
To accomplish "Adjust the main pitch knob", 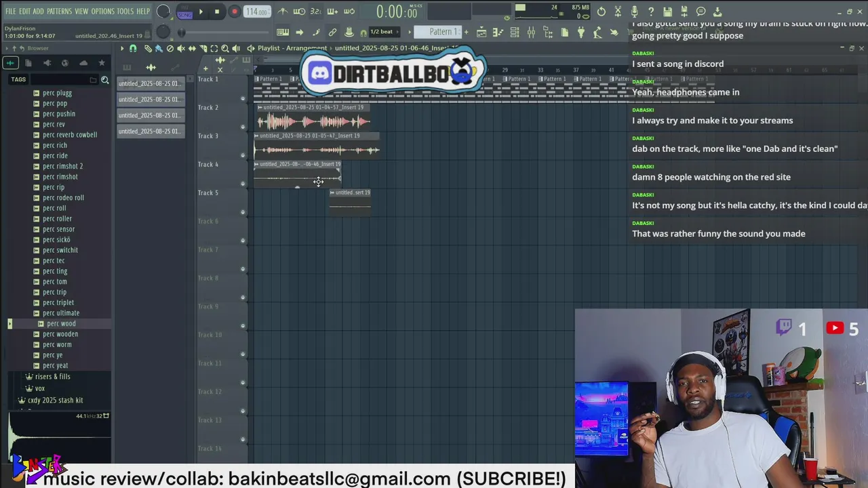I will [163, 32].
